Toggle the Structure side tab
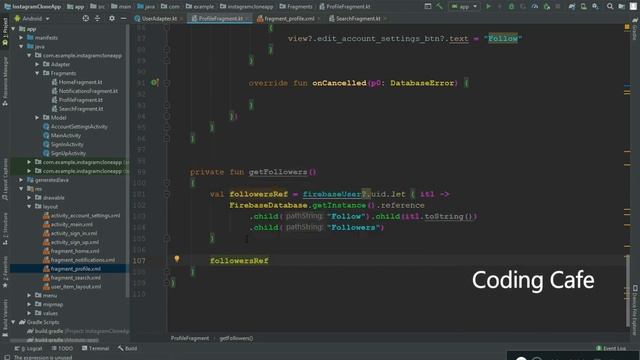Image resolution: width=640 pixels, height=360 pixels. point(5,229)
